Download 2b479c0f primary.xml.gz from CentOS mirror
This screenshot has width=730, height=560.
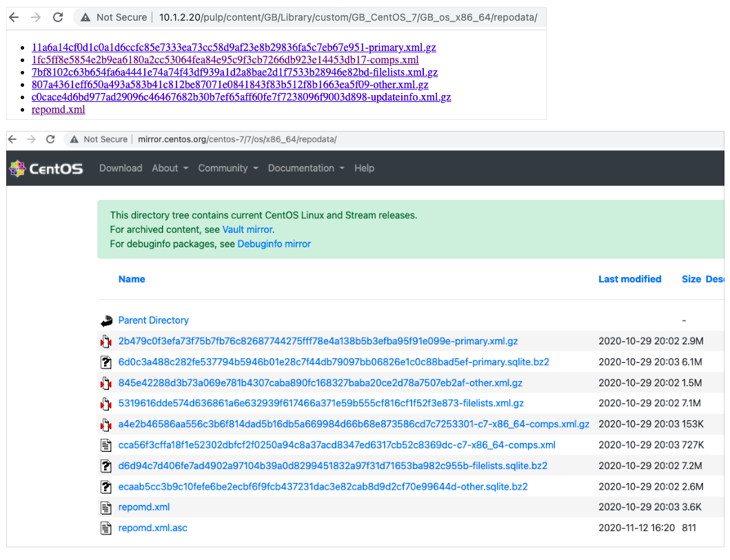point(318,342)
